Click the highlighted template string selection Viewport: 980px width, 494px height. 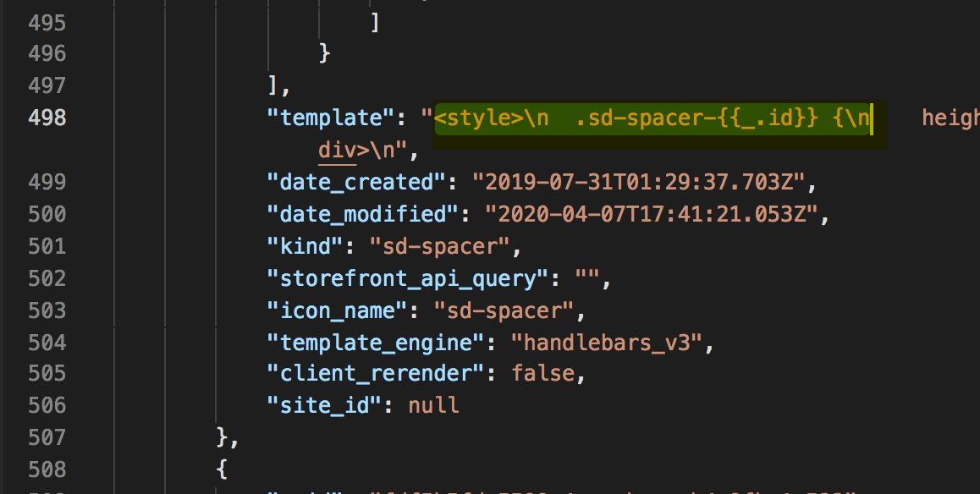(x=652, y=118)
